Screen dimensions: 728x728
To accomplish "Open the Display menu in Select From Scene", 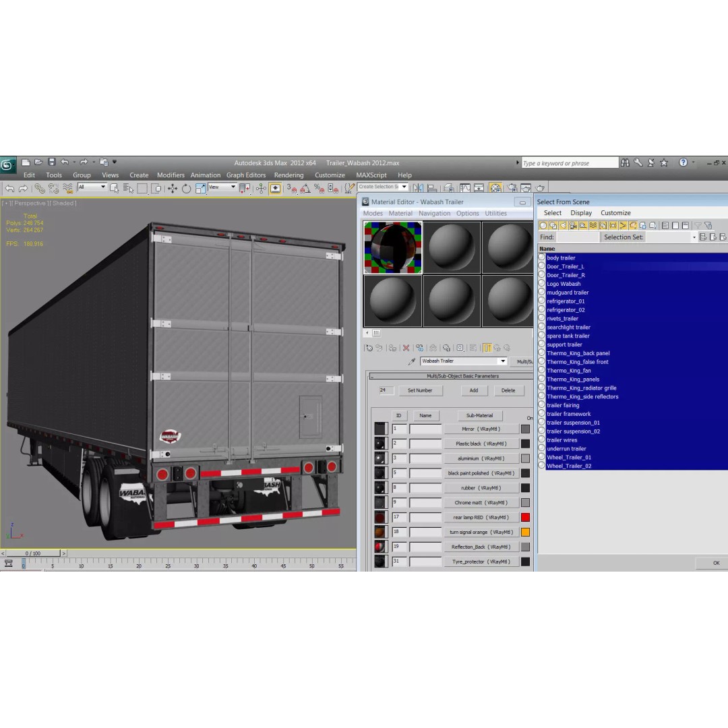I will point(581,213).
